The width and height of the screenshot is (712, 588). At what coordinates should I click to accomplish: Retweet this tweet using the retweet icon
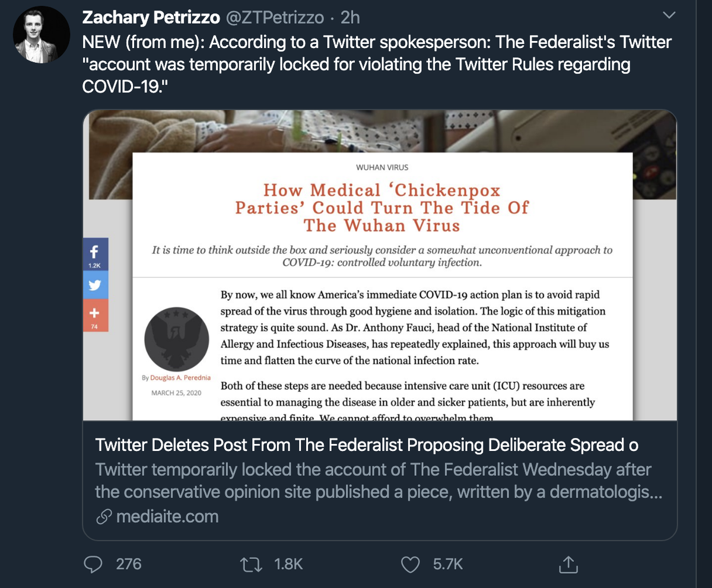250,564
